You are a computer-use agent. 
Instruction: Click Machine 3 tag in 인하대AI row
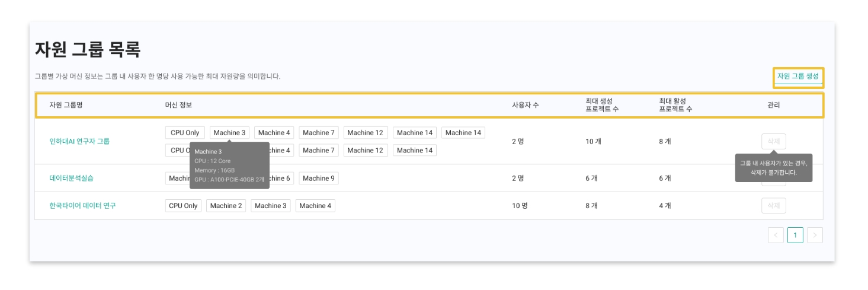click(x=229, y=133)
